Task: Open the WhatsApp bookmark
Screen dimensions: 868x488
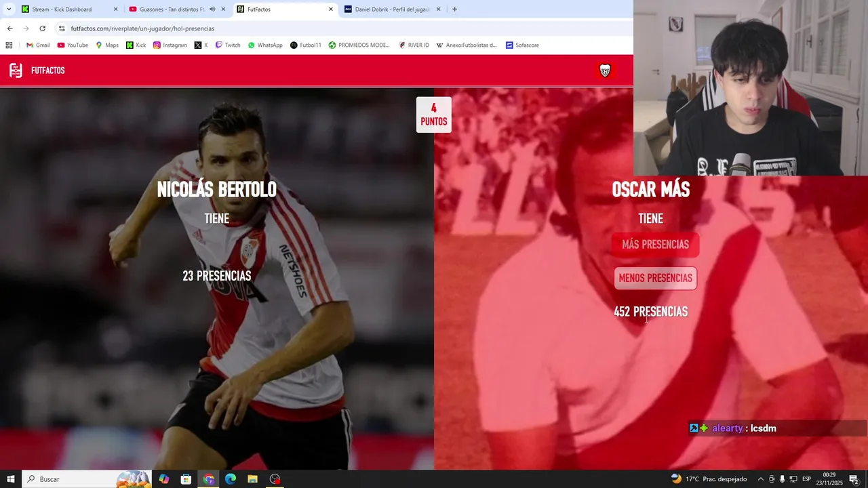Action: pyautogui.click(x=265, y=45)
